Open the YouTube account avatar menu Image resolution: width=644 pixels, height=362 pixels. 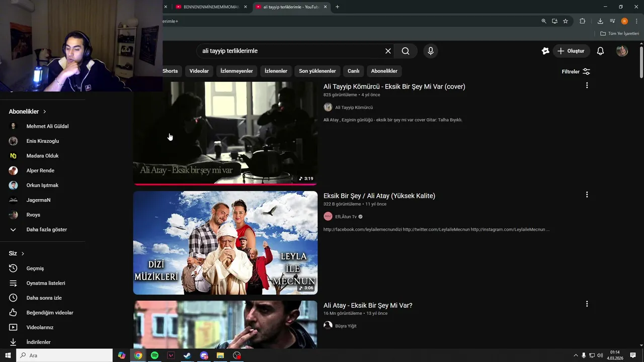point(622,51)
